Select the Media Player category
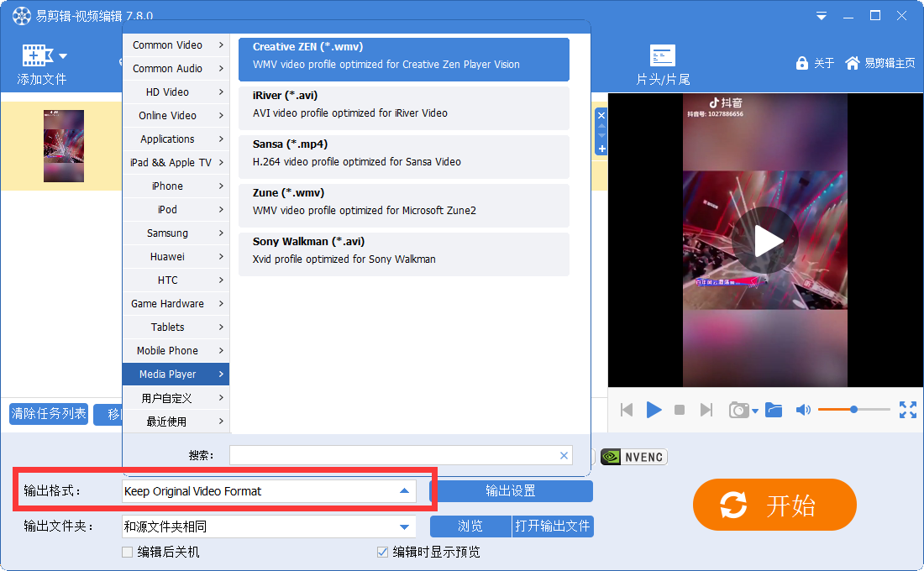This screenshot has height=571, width=924. pos(176,375)
